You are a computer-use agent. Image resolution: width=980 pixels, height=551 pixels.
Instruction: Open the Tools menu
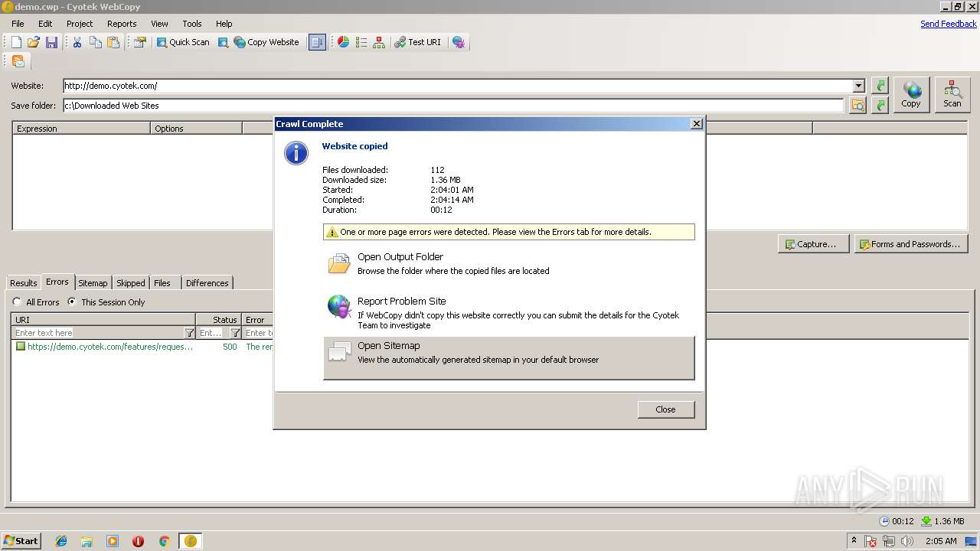(x=192, y=24)
